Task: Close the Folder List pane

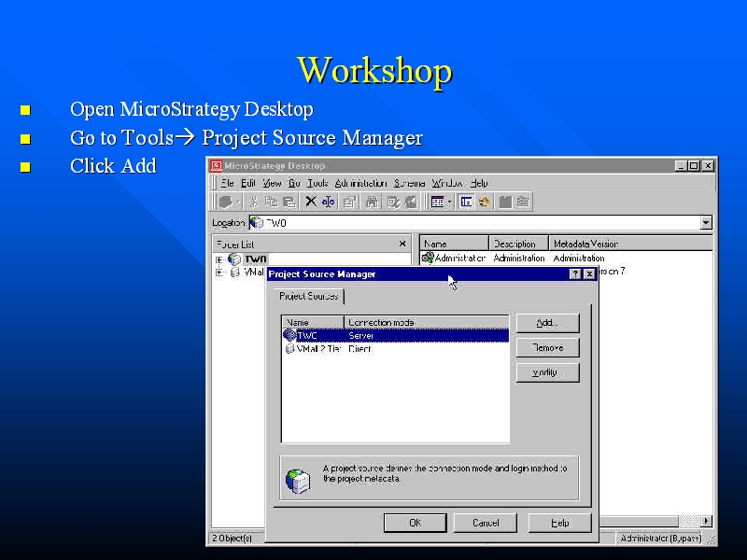Action: tap(402, 244)
